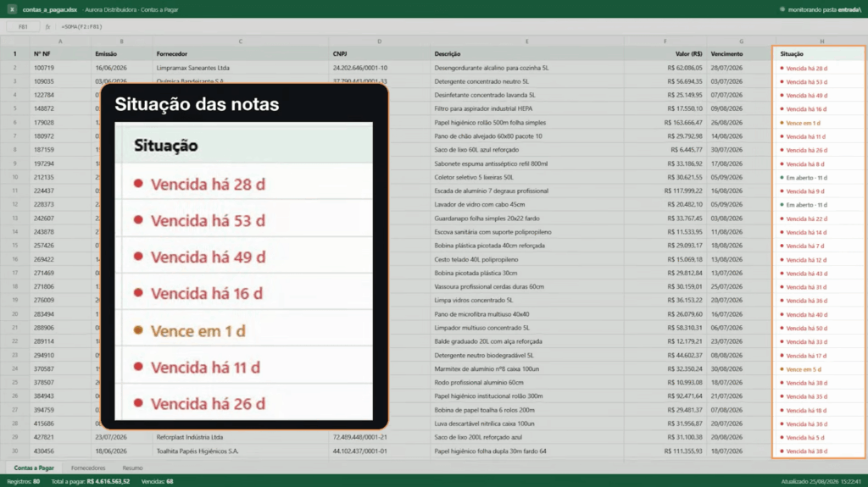
Task: Select 'Papel higiênico folha dupla 30m fardo 64' cell
Action: pyautogui.click(x=527, y=451)
